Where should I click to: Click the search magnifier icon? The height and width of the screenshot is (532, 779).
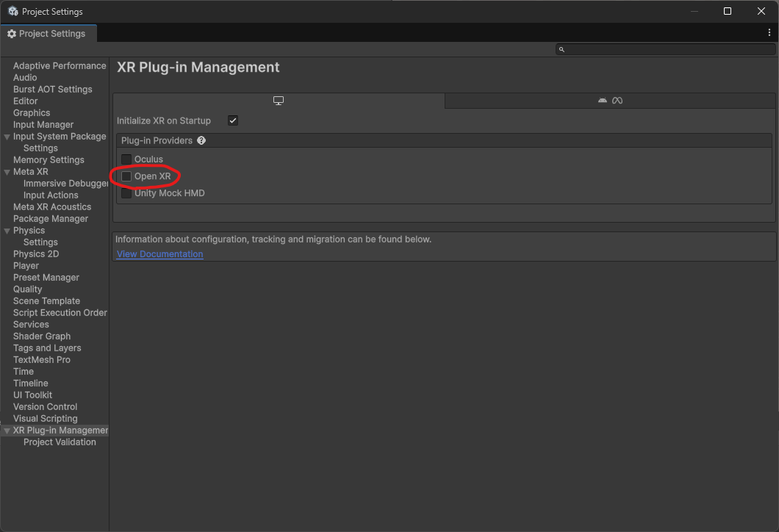(562, 50)
